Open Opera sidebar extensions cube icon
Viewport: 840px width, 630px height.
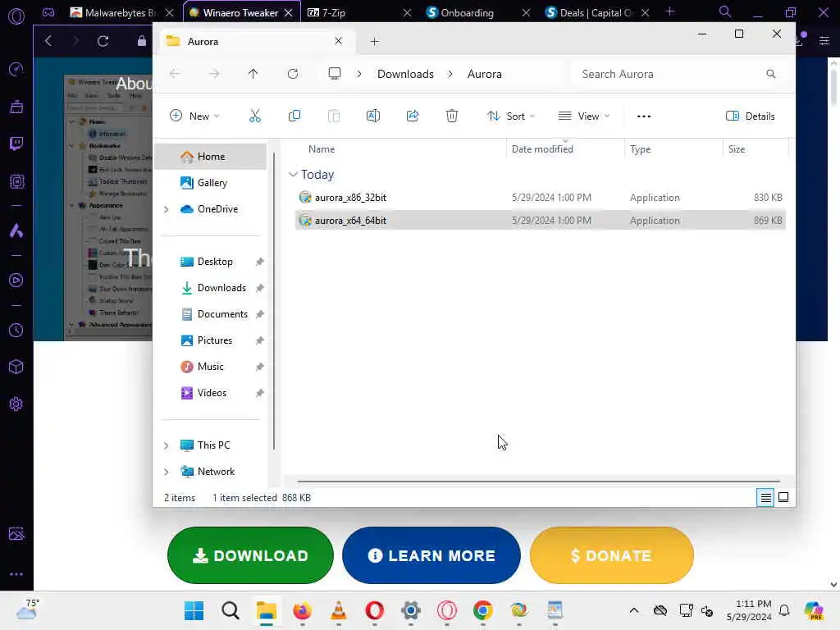(x=16, y=367)
